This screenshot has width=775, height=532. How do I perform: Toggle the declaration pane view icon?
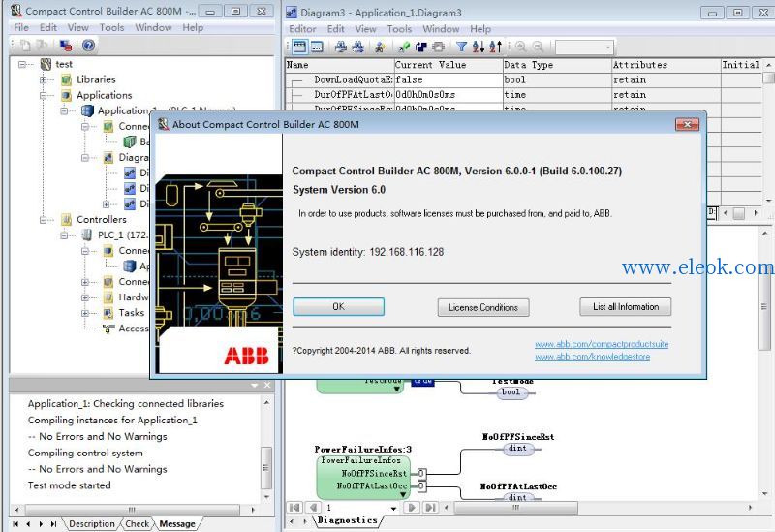299,47
